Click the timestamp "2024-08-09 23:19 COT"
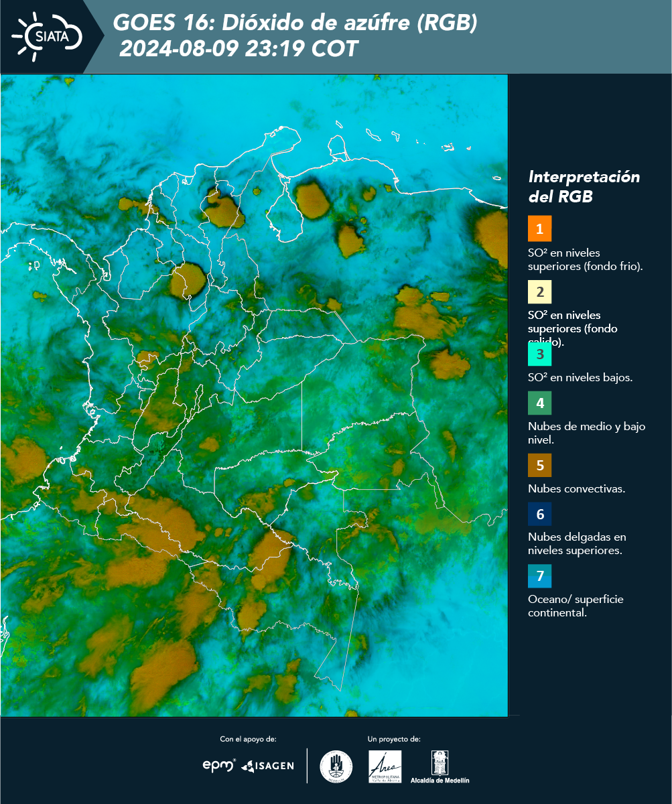The width and height of the screenshot is (672, 804). [x=239, y=49]
